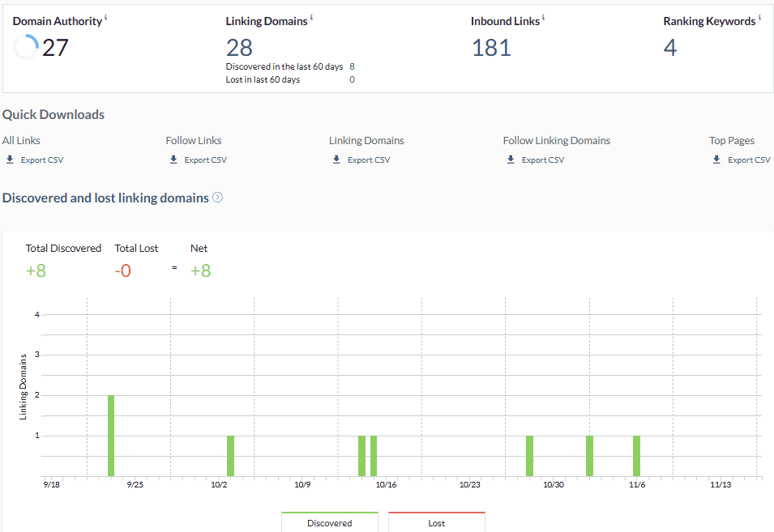Select the green bar after 10/30
Image resolution: width=774 pixels, height=532 pixels.
click(589, 456)
